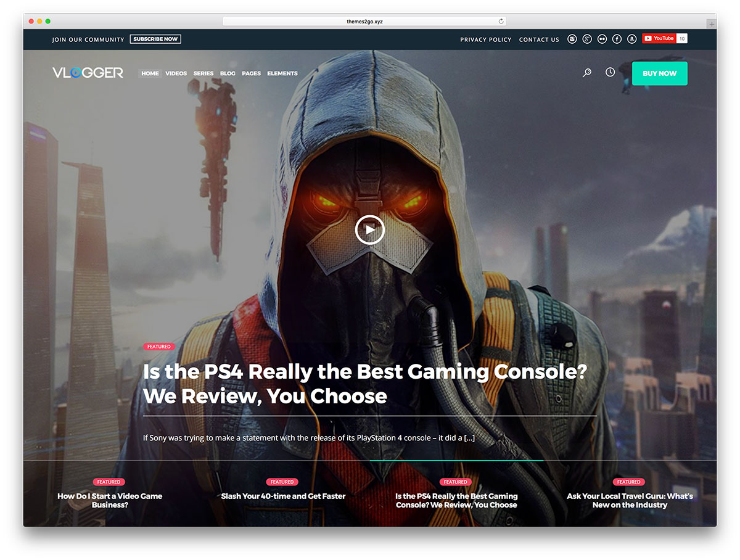740x560 pixels.
Task: Click the themes2go.xyz address bar
Action: [364, 21]
